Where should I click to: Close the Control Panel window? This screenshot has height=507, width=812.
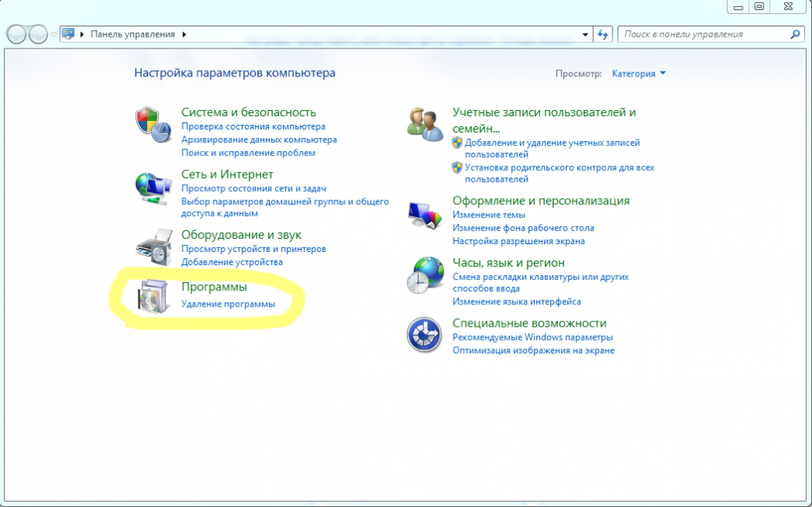tap(788, 7)
